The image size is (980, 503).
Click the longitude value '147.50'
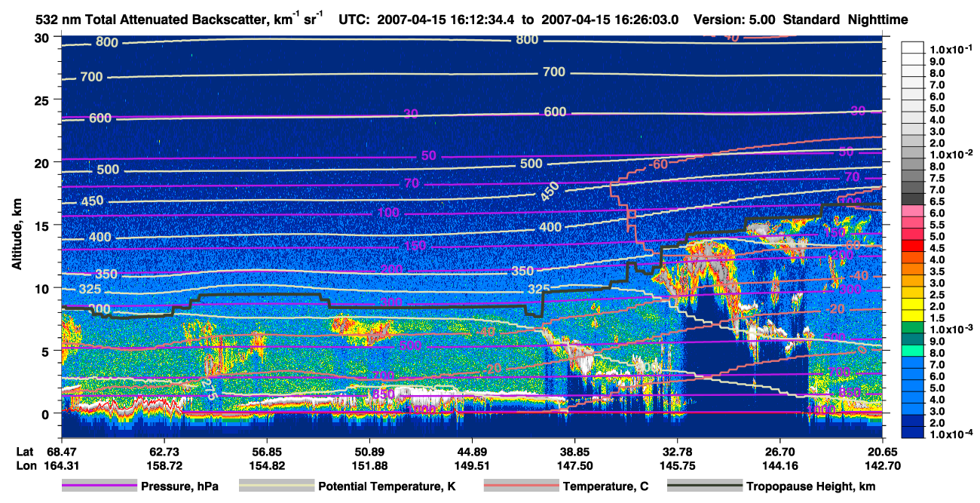tap(575, 465)
